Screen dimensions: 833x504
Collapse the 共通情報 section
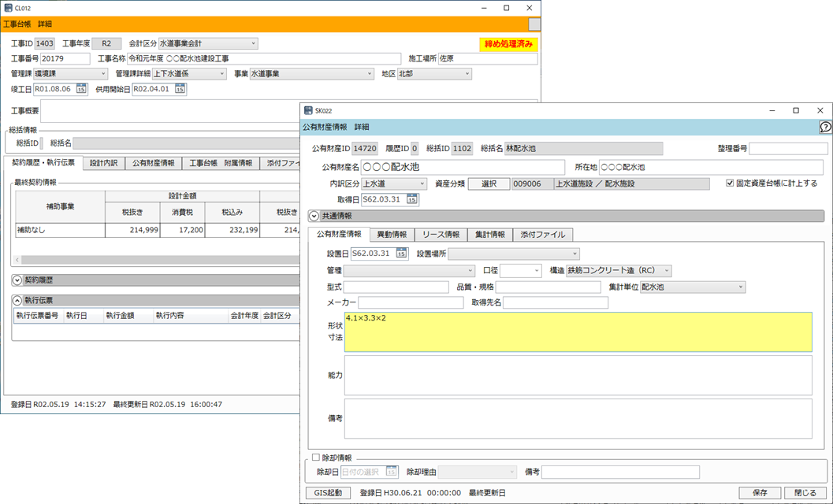pyautogui.click(x=314, y=216)
